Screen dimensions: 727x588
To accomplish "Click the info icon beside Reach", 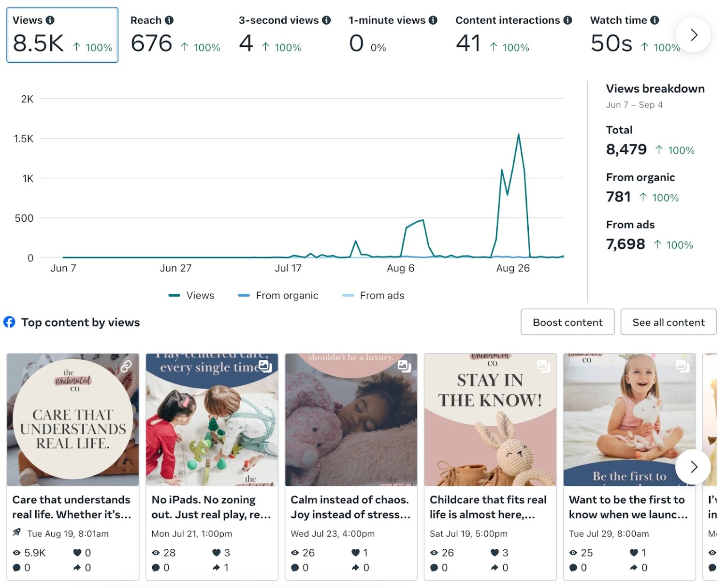I will pos(169,20).
